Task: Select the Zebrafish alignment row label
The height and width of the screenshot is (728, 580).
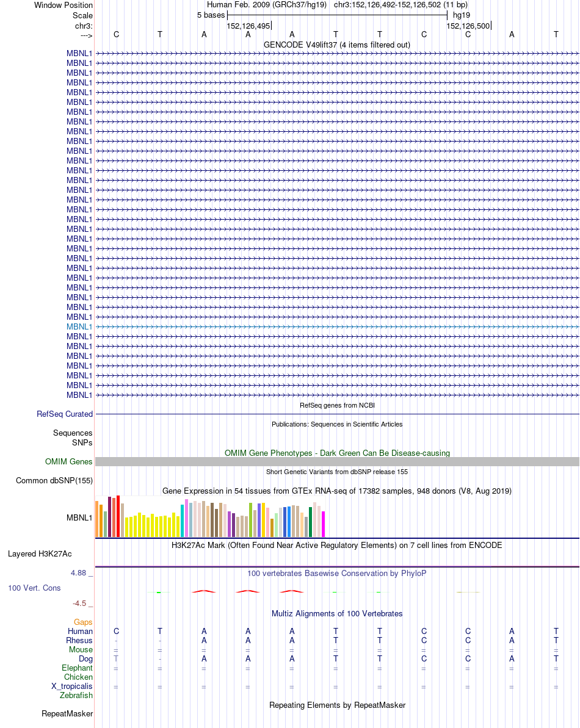Action: [x=76, y=695]
